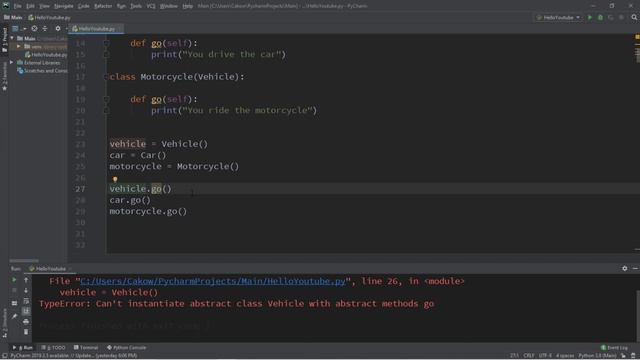The image size is (640, 360).
Task: Click the yellow lightbulb intention icon
Action: (x=115, y=179)
